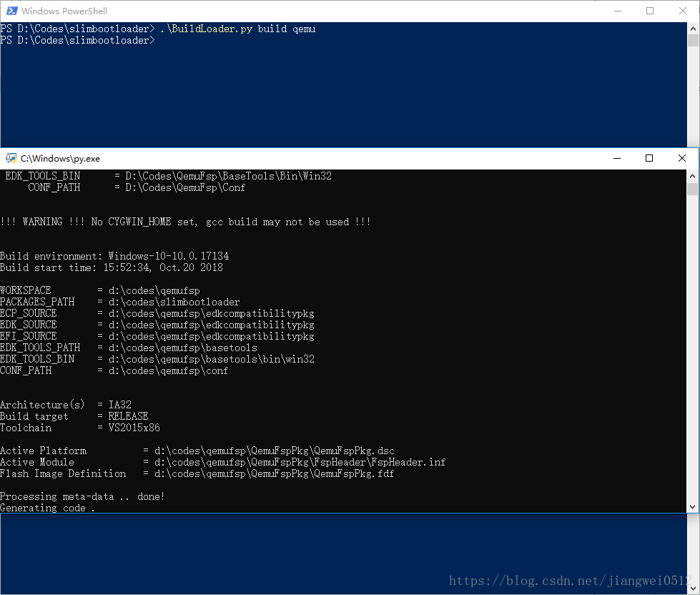Click 'Build environment: Windows-10-10.0.17134' line
700x595 pixels.
(x=114, y=256)
